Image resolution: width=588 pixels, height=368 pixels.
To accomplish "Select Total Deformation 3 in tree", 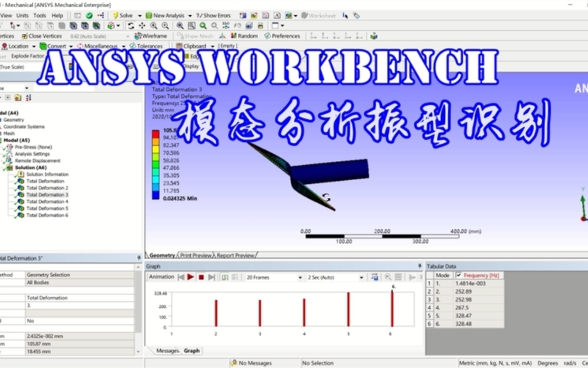I will tap(47, 195).
